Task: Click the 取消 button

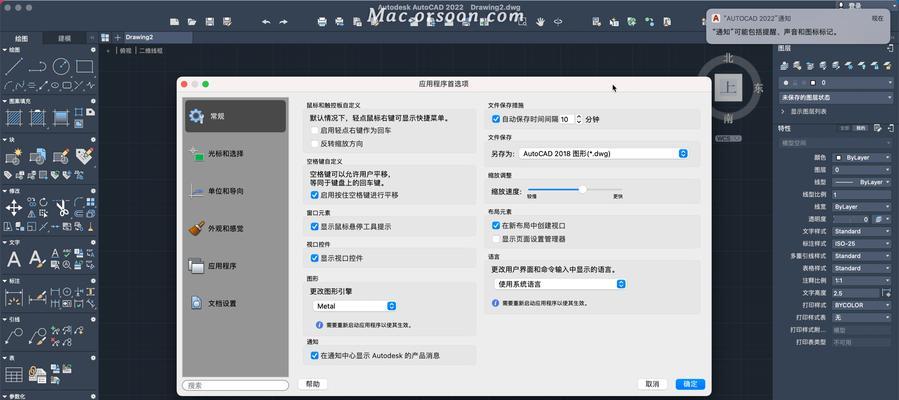Action: pyautogui.click(x=652, y=384)
